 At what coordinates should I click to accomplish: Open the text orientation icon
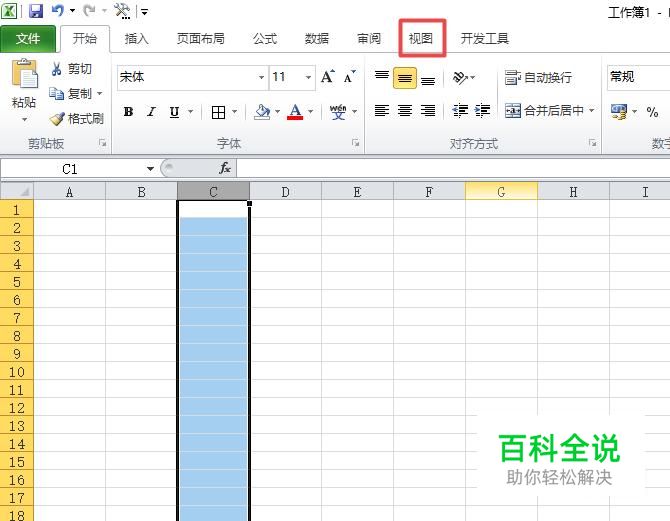pyautogui.click(x=460, y=77)
